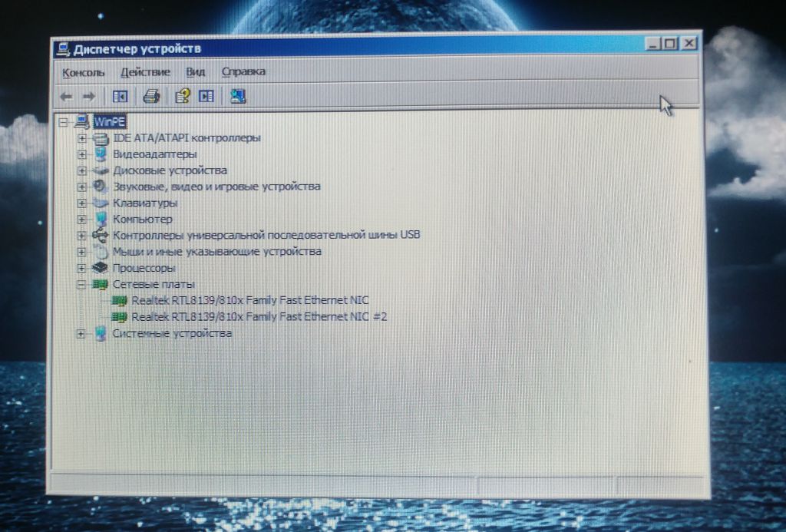Open the Вид menu
Image resolution: width=786 pixels, height=532 pixels.
(x=196, y=72)
